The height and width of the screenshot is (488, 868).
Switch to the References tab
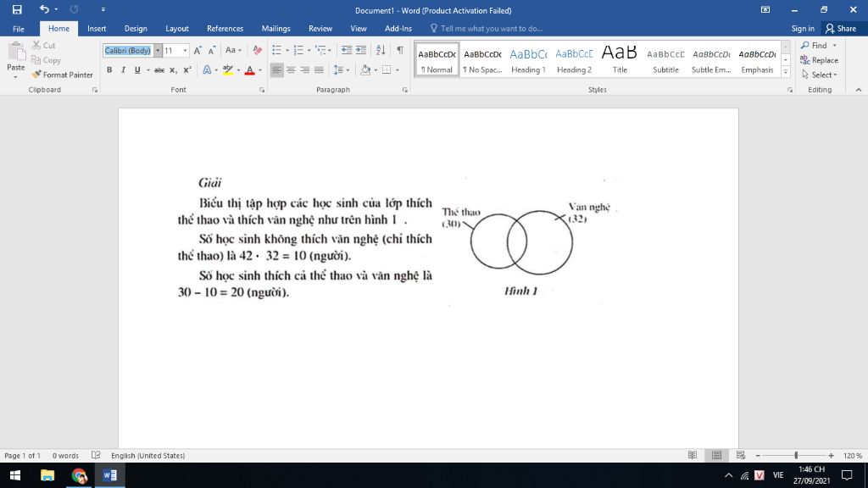(x=225, y=29)
